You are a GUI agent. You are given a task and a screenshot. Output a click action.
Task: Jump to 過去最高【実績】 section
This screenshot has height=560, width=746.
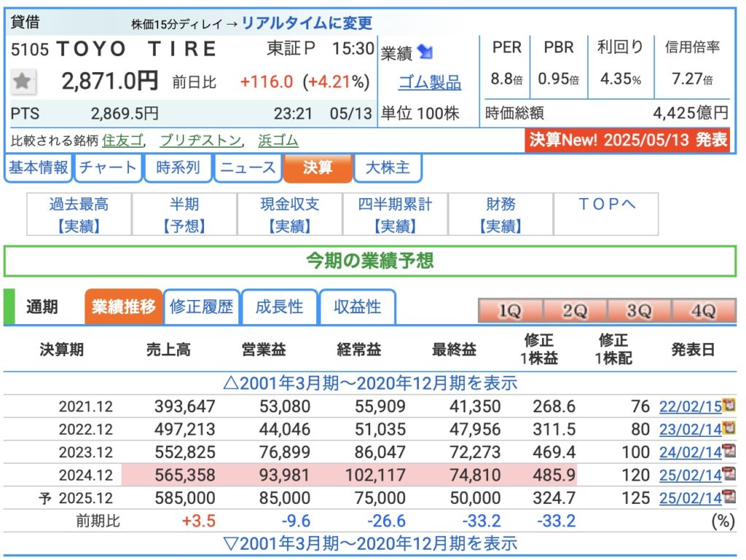79,214
